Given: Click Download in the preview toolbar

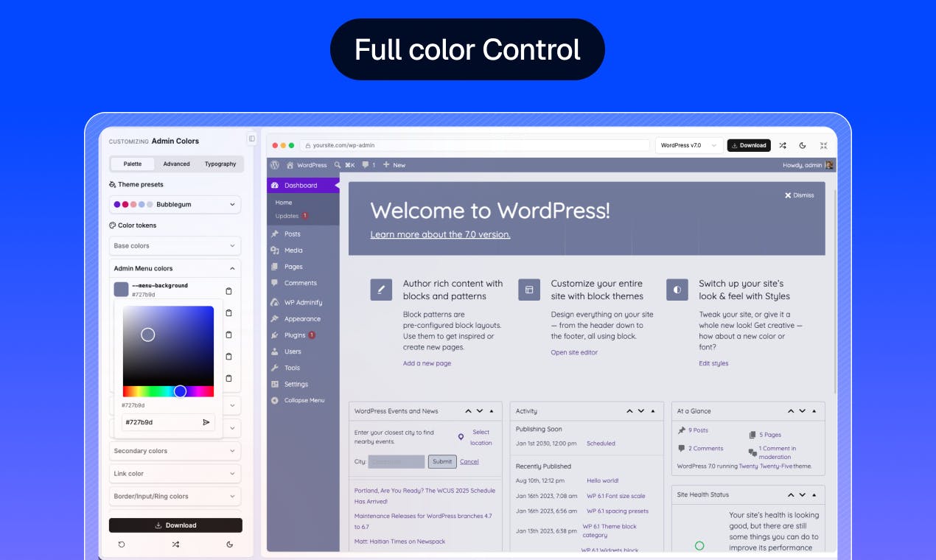Looking at the screenshot, I should pos(749,145).
